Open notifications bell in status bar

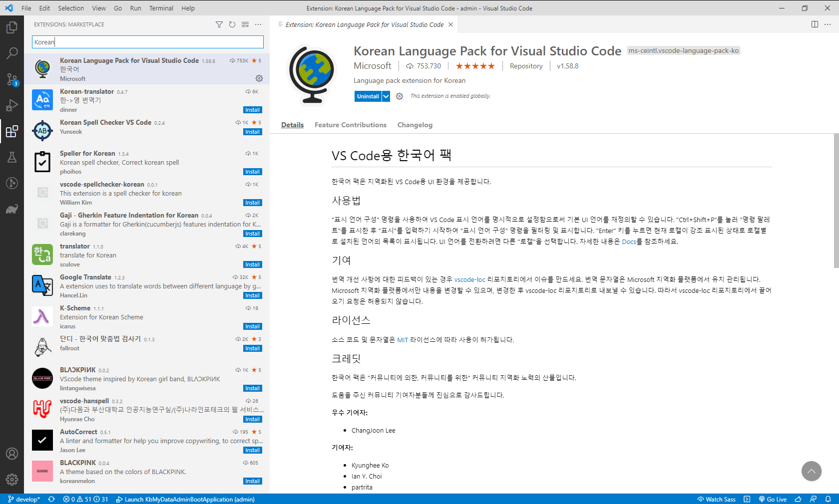click(x=828, y=499)
